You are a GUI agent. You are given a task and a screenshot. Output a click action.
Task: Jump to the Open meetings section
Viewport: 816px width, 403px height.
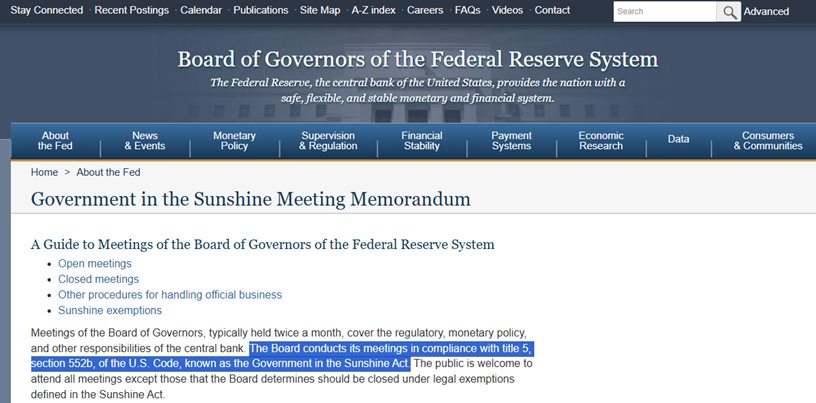(x=95, y=263)
